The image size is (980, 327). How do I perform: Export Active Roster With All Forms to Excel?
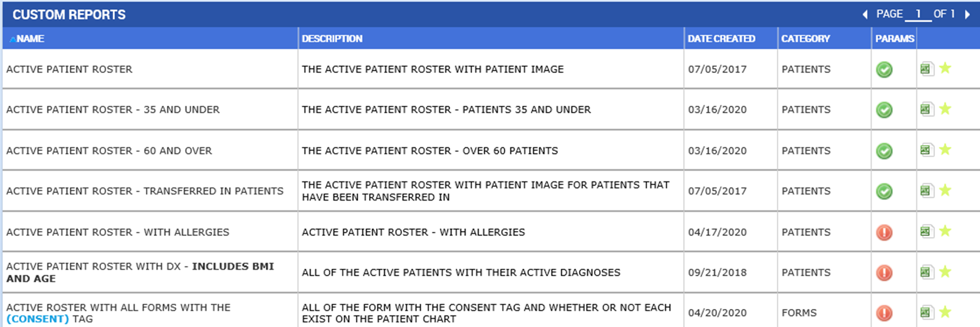pyautogui.click(x=926, y=312)
